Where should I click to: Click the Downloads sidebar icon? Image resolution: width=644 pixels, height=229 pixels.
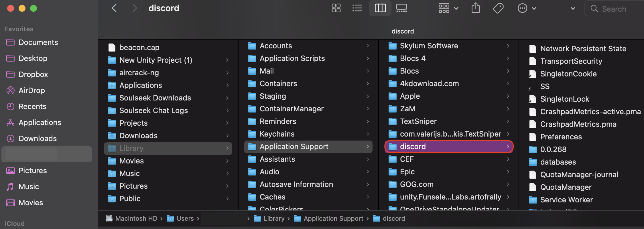[x=11, y=139]
